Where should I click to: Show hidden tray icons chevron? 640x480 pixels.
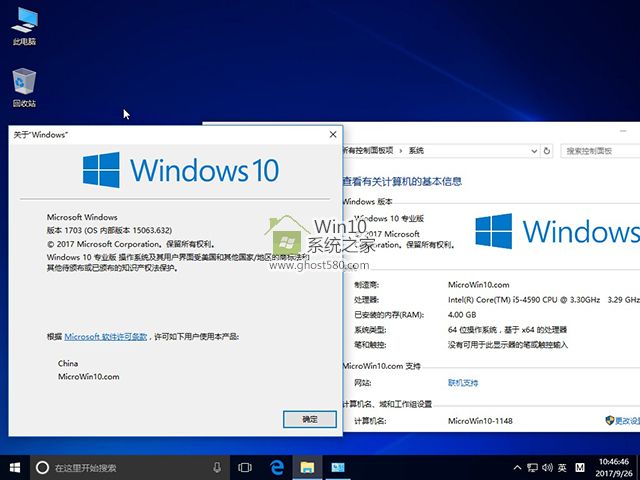point(517,468)
